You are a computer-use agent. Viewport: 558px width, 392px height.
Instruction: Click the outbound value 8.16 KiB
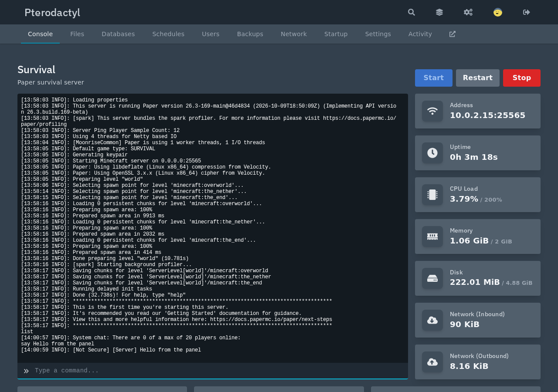(469, 366)
